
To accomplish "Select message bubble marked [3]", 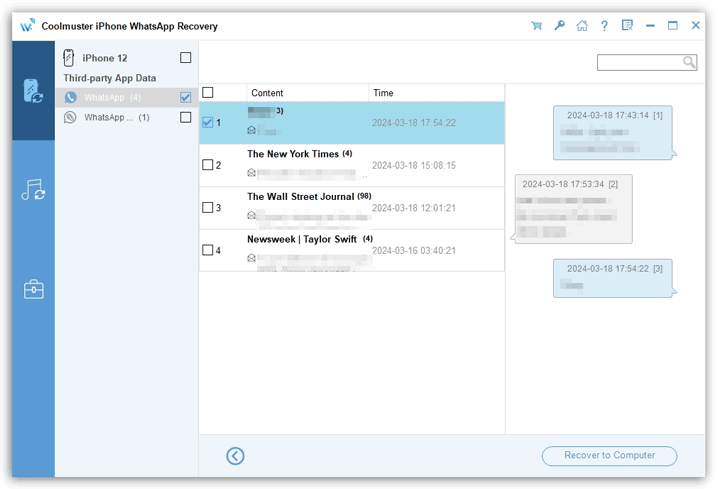I will 613,278.
